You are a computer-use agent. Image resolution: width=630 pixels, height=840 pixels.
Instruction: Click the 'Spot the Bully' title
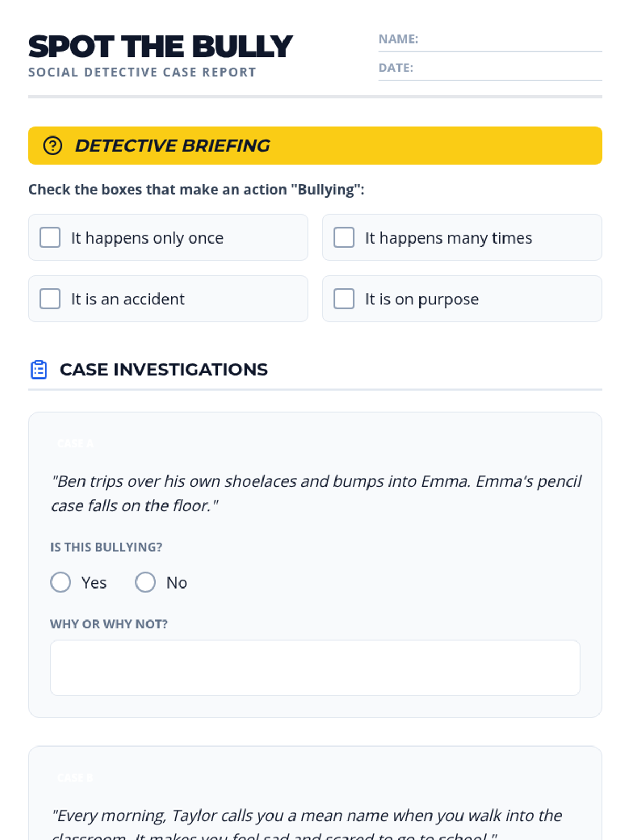click(x=161, y=46)
